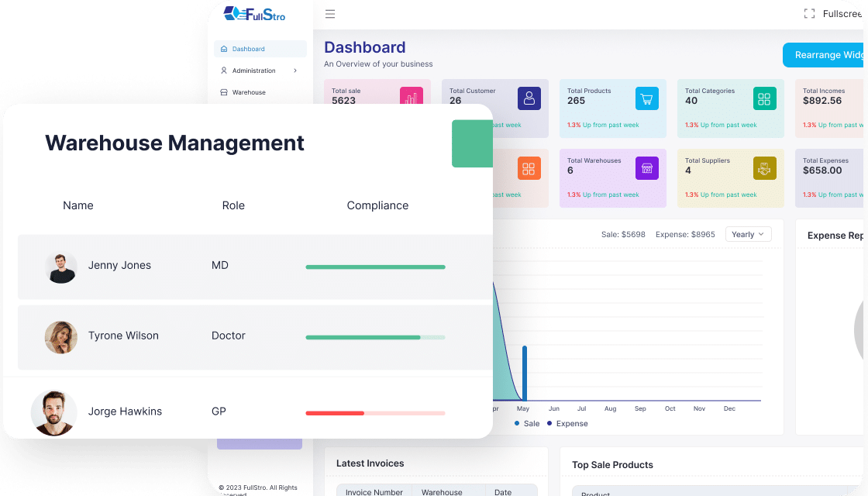
Task: Open the hamburger menu at the top
Action: (x=330, y=14)
